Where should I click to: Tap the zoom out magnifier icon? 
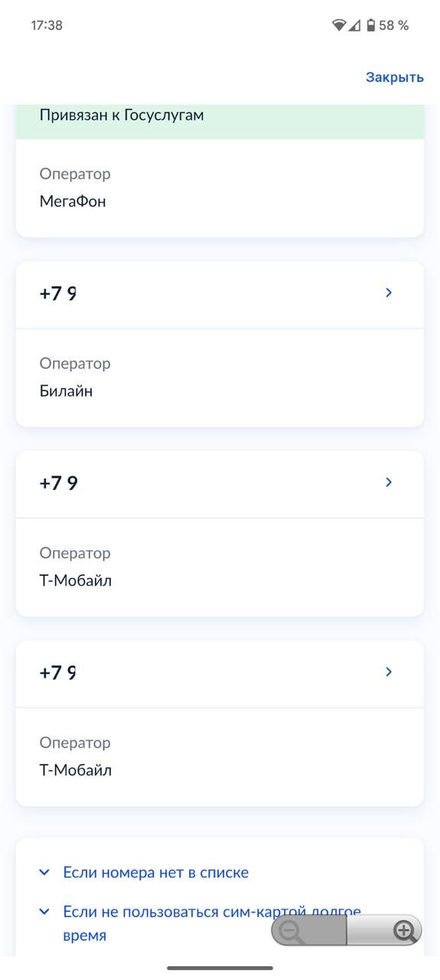click(x=292, y=931)
